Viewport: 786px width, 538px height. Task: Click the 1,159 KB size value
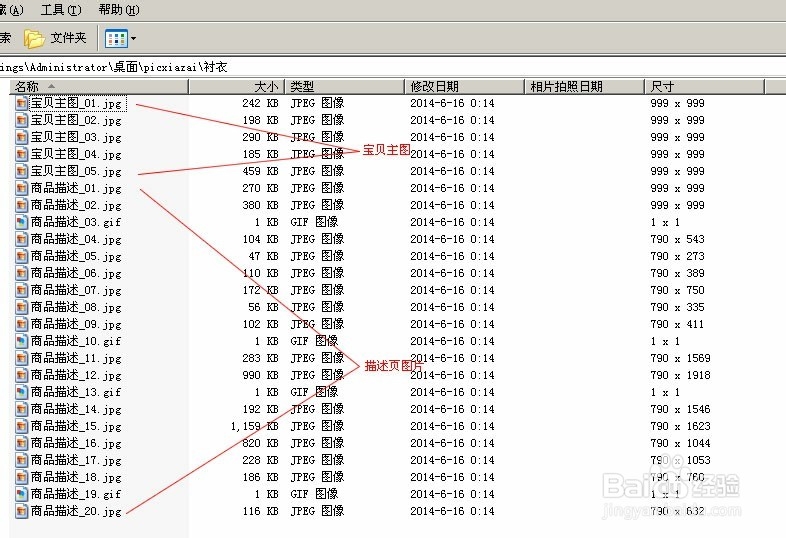255,427
